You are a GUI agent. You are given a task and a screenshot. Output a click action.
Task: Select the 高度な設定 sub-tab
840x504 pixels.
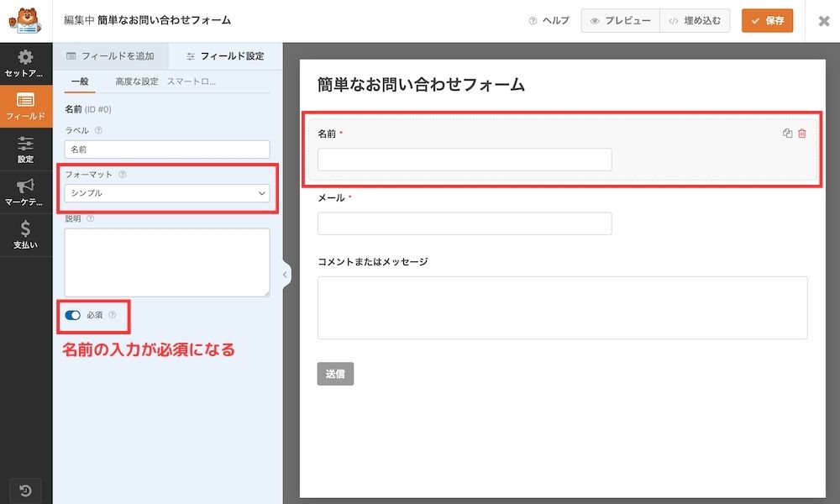(137, 81)
